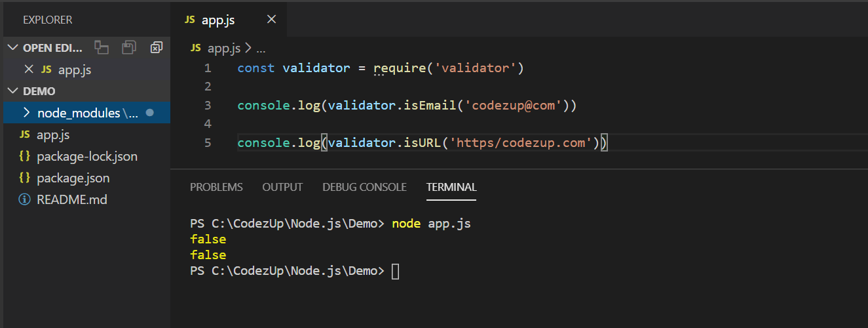Screen dimensions: 868x328
Task: Click line number 5 in the gutter
Action: click(x=208, y=142)
